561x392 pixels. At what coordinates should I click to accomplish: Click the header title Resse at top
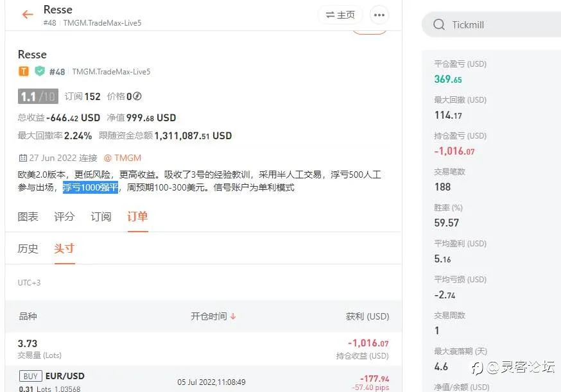pyautogui.click(x=58, y=9)
